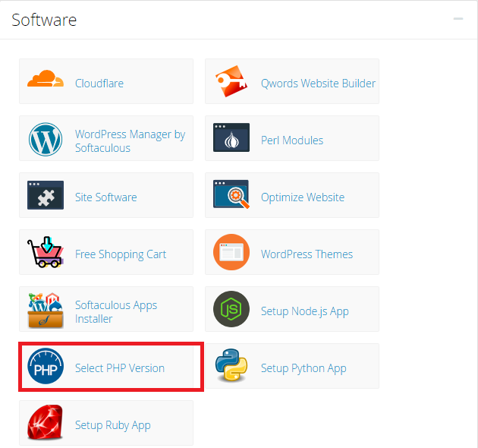Image resolution: width=478 pixels, height=448 pixels.
Task: Click the Optimize Website magnifier icon
Action: tap(231, 197)
